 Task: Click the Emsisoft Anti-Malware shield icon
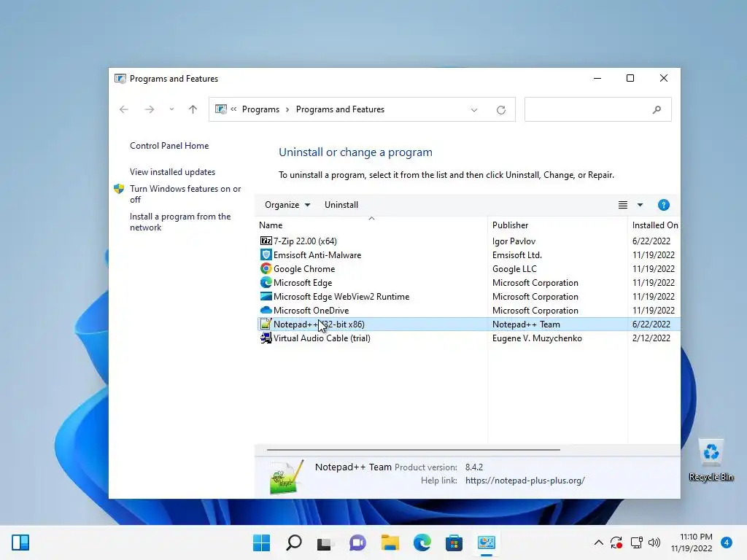coord(266,254)
